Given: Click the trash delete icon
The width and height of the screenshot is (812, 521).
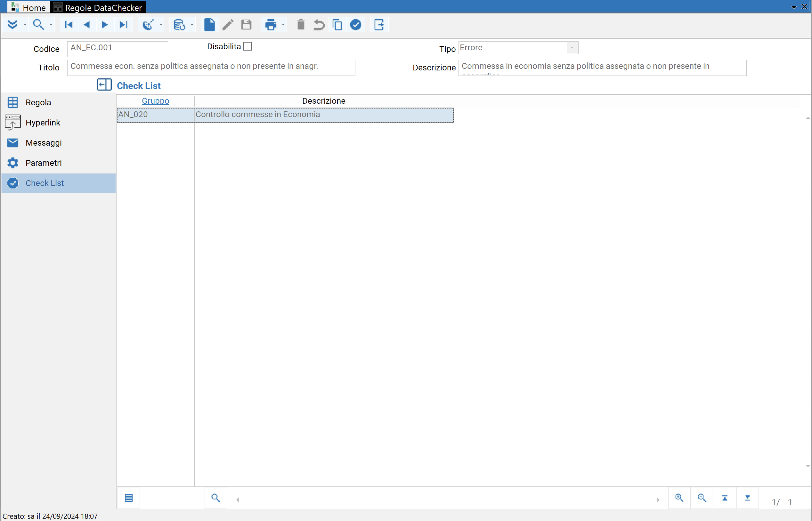Looking at the screenshot, I should click(x=301, y=25).
